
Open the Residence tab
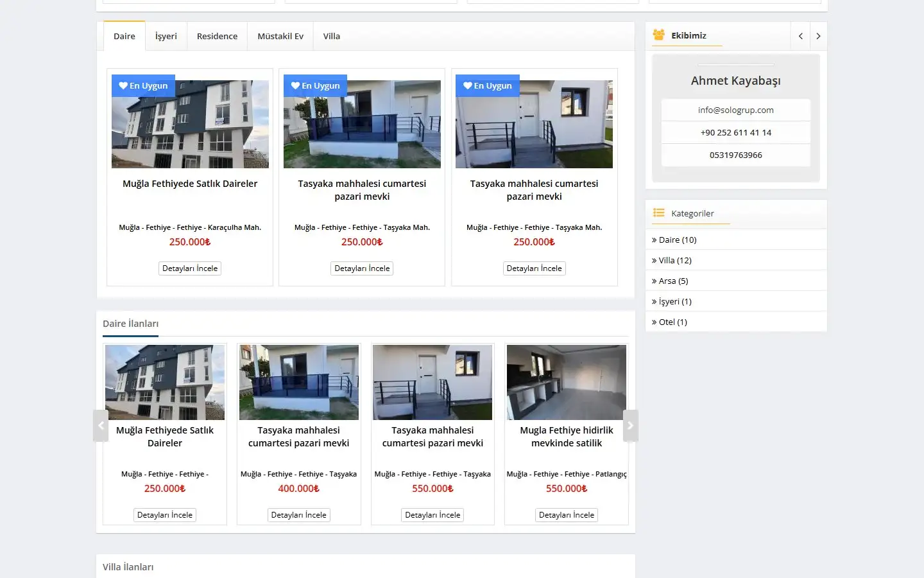(x=217, y=36)
